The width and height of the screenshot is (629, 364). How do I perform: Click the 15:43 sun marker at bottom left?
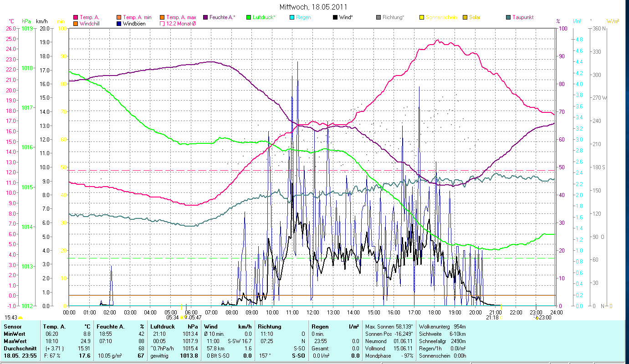(11, 317)
